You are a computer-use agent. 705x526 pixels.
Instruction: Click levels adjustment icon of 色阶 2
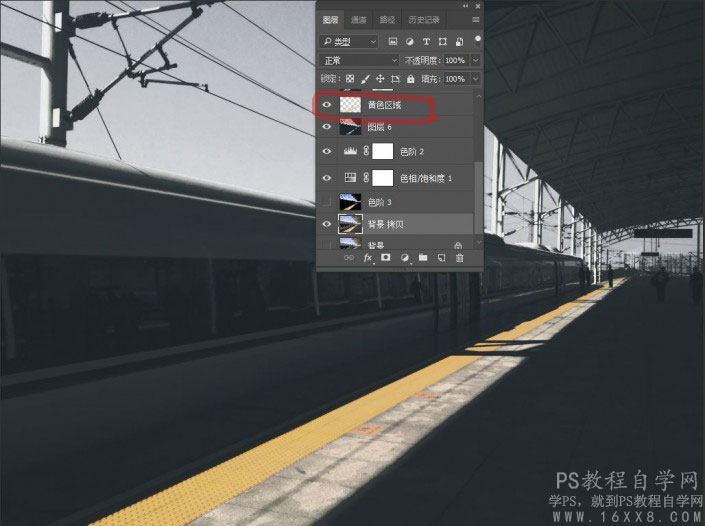tap(350, 152)
